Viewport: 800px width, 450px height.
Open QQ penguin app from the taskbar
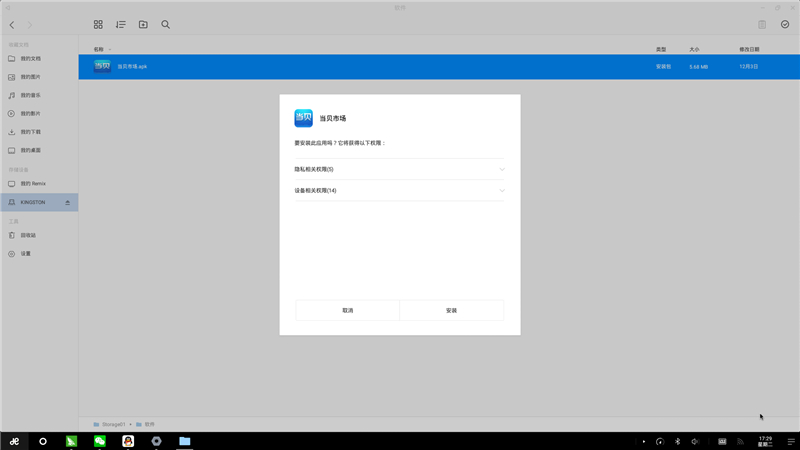(x=128, y=441)
